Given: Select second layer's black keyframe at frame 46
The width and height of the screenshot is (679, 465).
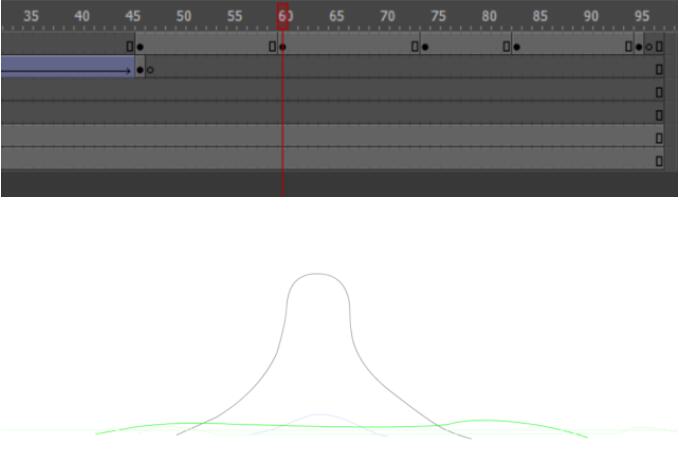Looking at the screenshot, I should 140,70.
